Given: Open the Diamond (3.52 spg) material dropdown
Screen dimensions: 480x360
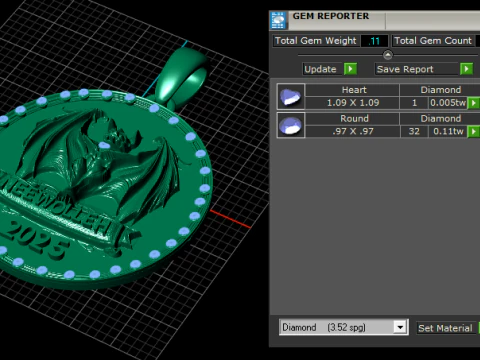Looking at the screenshot, I should click(400, 327).
